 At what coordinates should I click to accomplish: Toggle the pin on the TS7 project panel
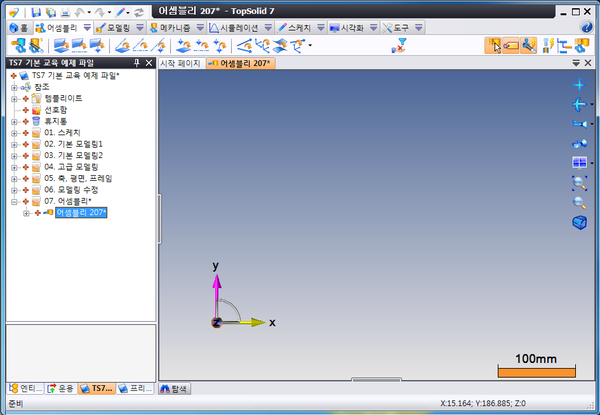tap(137, 63)
